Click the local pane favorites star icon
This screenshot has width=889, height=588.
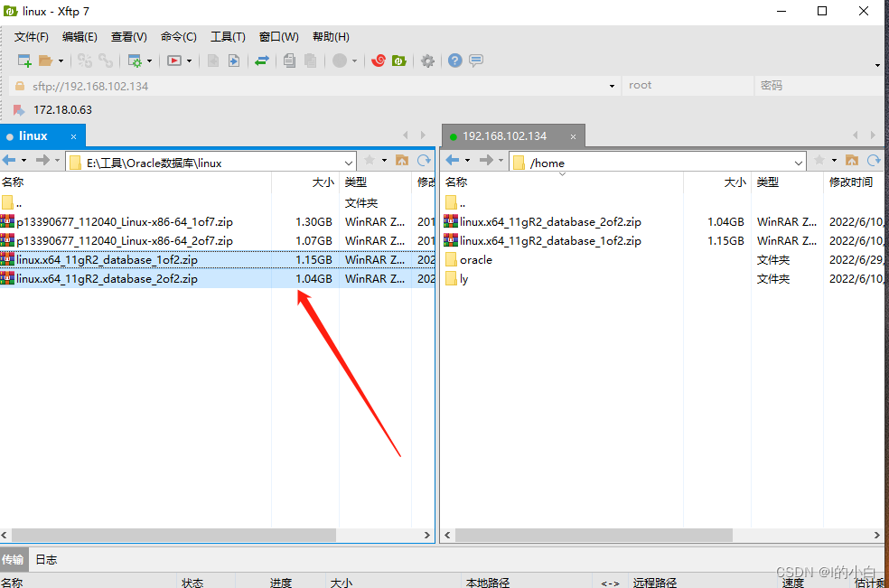pos(370,161)
